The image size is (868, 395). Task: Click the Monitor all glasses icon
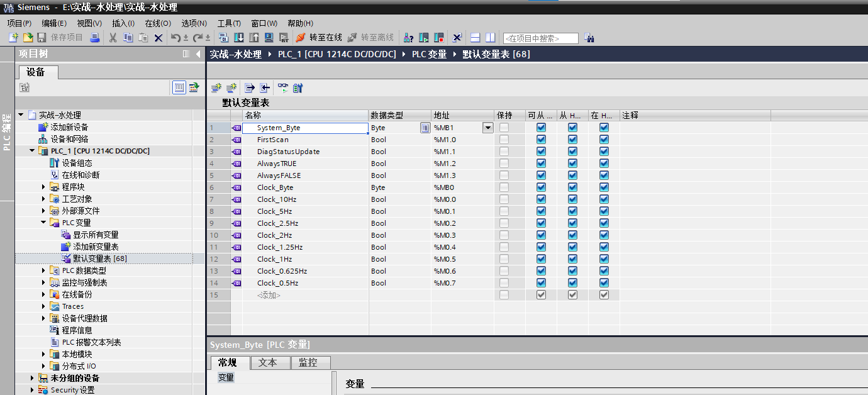(282, 87)
